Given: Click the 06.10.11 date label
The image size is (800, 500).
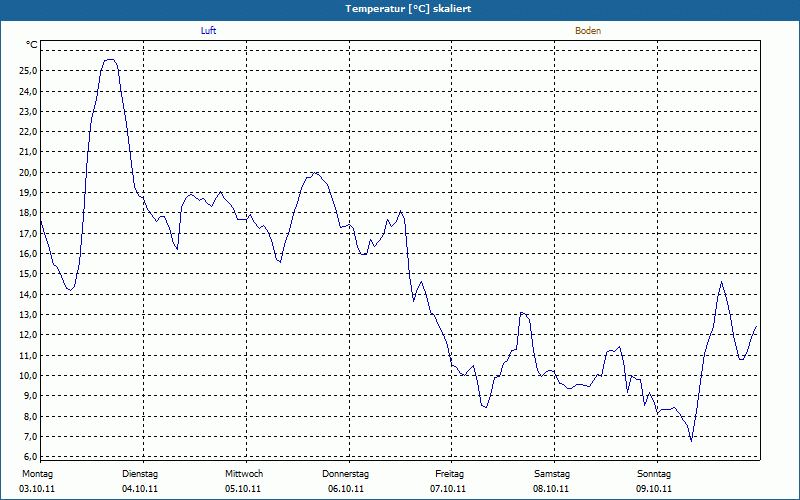Looking at the screenshot, I should [346, 489].
